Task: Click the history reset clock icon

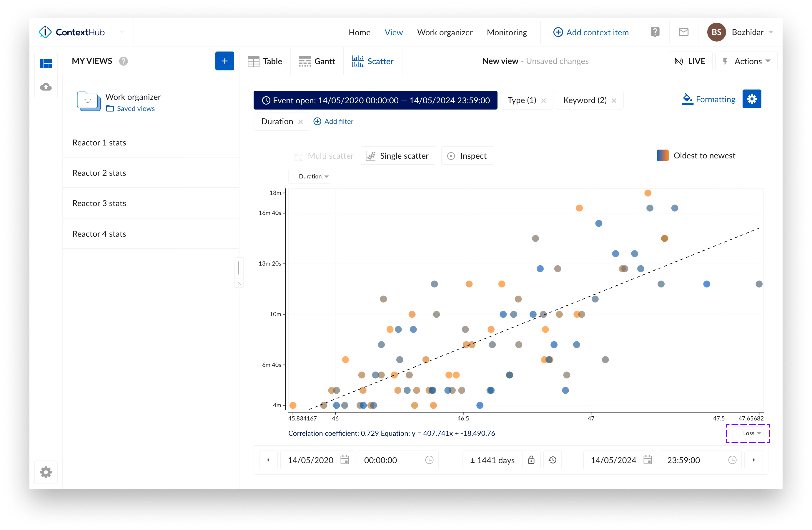Action: (552, 460)
